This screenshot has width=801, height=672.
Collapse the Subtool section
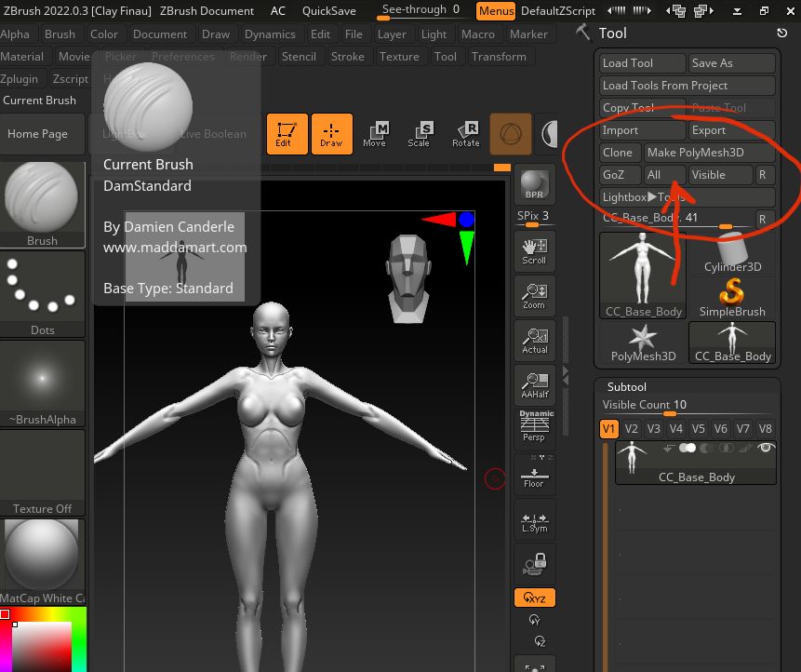[x=626, y=387]
